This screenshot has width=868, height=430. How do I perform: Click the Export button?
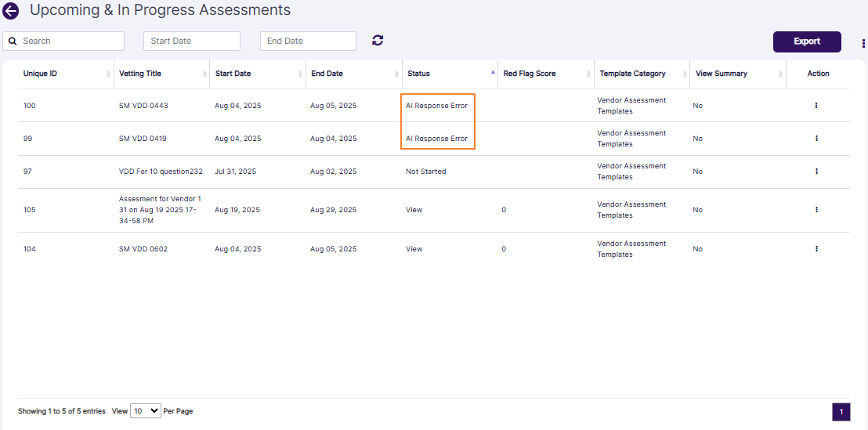point(807,42)
